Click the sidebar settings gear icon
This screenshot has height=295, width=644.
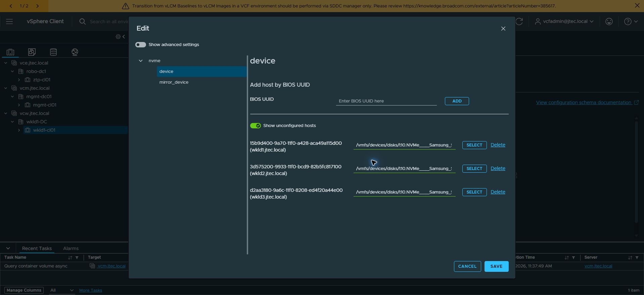click(x=118, y=37)
